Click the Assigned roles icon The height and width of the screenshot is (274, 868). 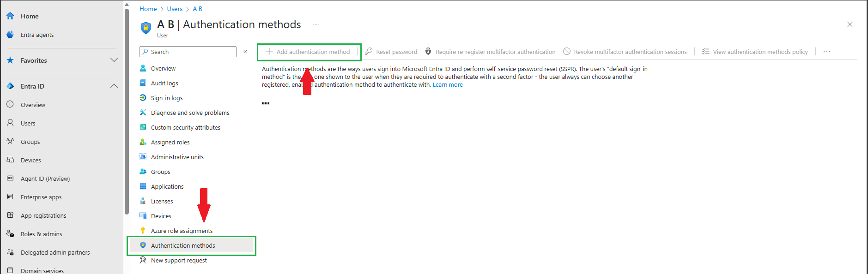(x=143, y=142)
